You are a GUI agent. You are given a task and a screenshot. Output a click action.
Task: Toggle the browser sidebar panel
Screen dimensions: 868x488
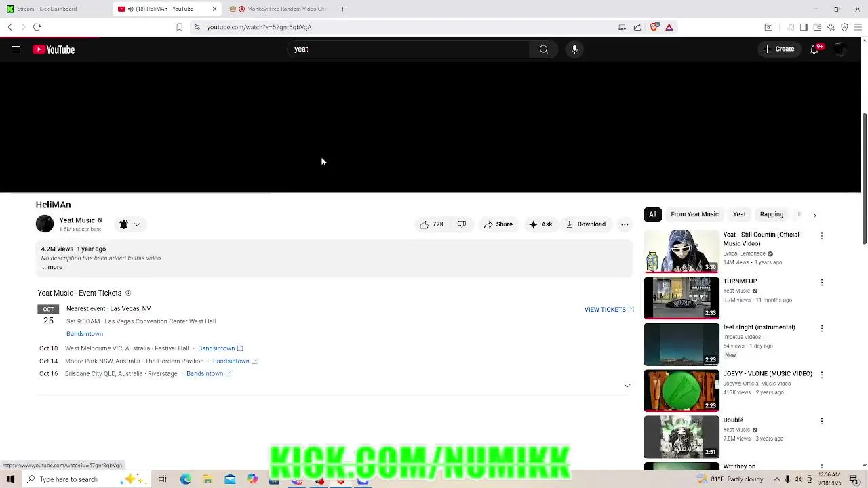804,27
